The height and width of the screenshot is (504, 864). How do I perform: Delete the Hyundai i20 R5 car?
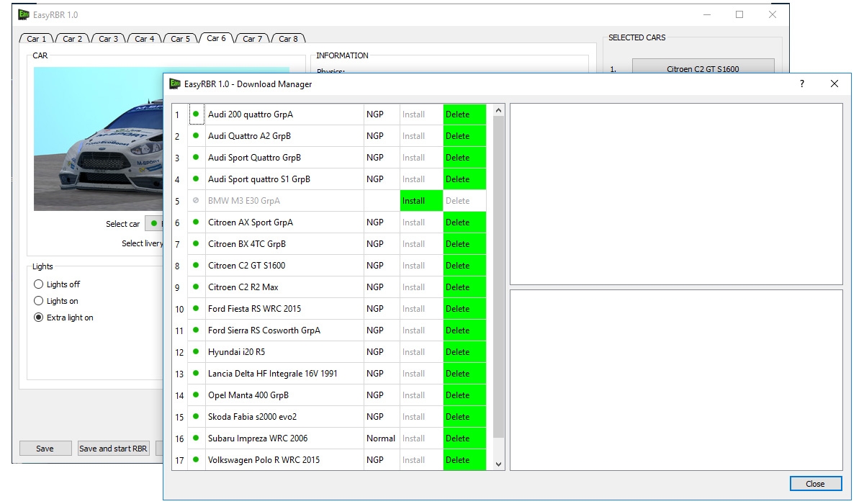[464, 352]
